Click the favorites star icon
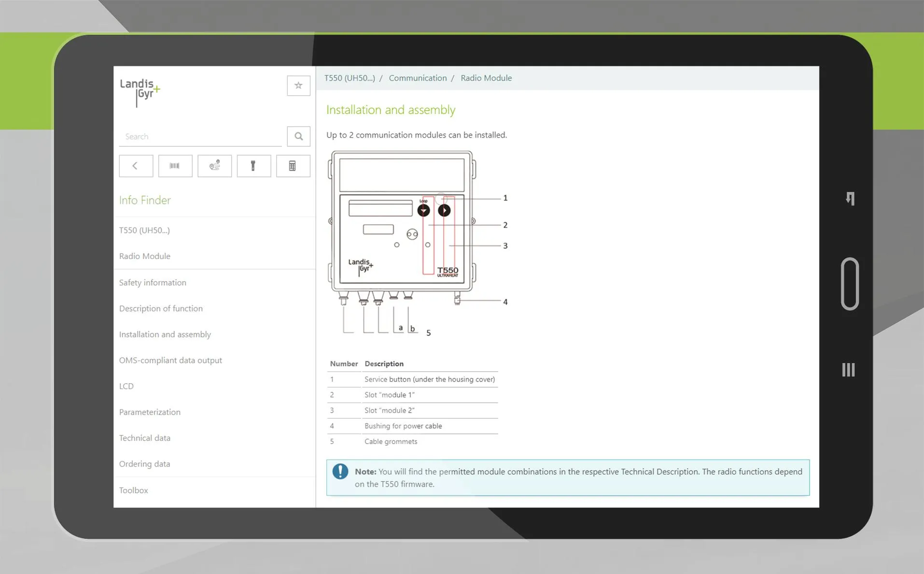This screenshot has width=924, height=574. (x=298, y=86)
